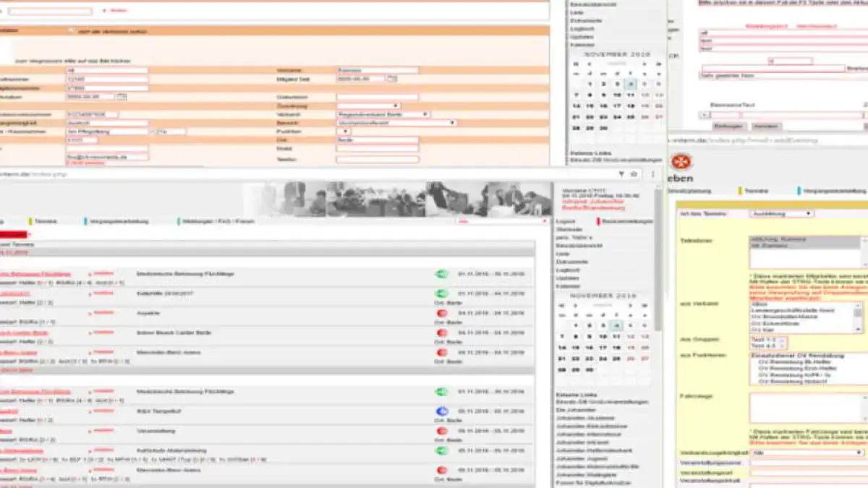Viewport: 868px width, 488px height.
Task: Click the filter funnel icon below the sidebar calendar
Action: coord(622,173)
